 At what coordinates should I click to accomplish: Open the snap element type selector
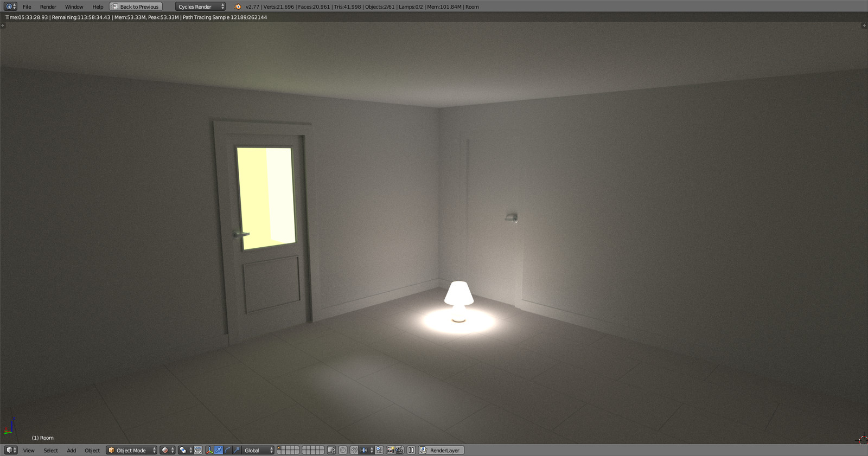pos(367,450)
